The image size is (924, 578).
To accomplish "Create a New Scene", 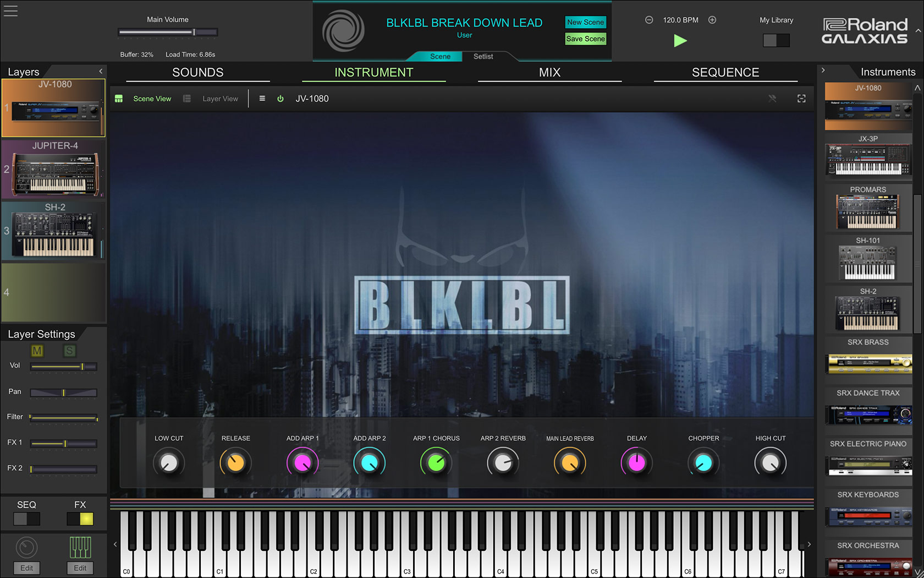I will click(585, 22).
